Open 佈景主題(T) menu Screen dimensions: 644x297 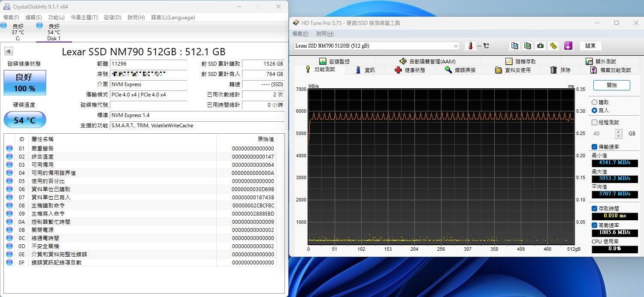click(84, 18)
